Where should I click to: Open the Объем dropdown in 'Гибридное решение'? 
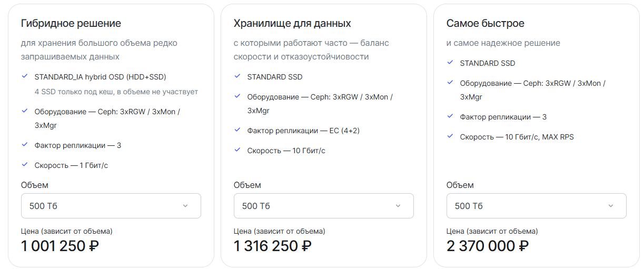tap(111, 206)
